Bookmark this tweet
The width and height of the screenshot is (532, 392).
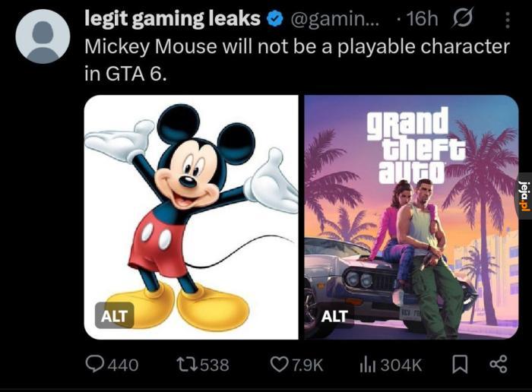click(460, 365)
